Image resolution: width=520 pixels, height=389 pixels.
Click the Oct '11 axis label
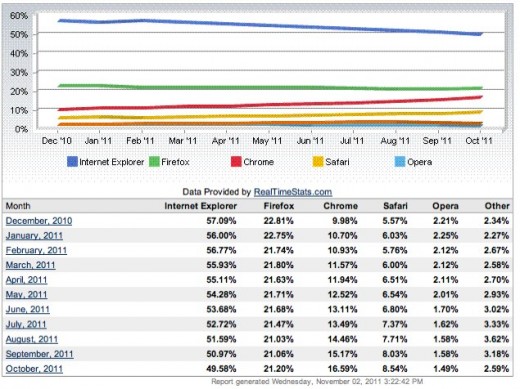point(479,141)
